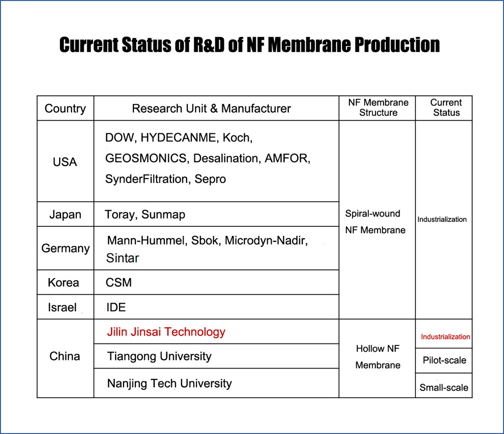Image resolution: width=504 pixels, height=434 pixels.
Task: Select the 'USA' country cell
Action: [x=65, y=162]
